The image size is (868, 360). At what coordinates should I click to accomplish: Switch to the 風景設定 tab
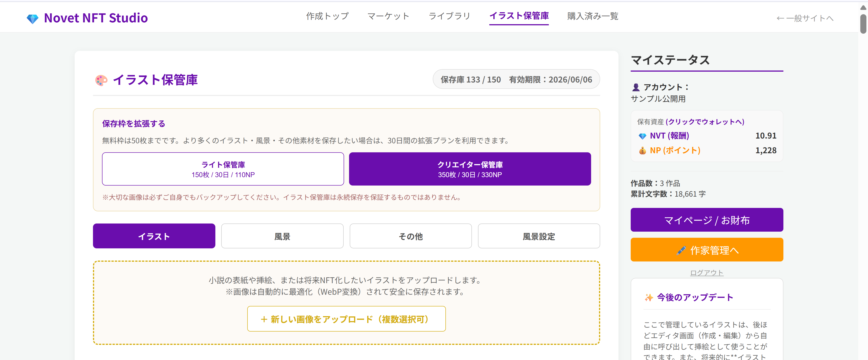[539, 236]
